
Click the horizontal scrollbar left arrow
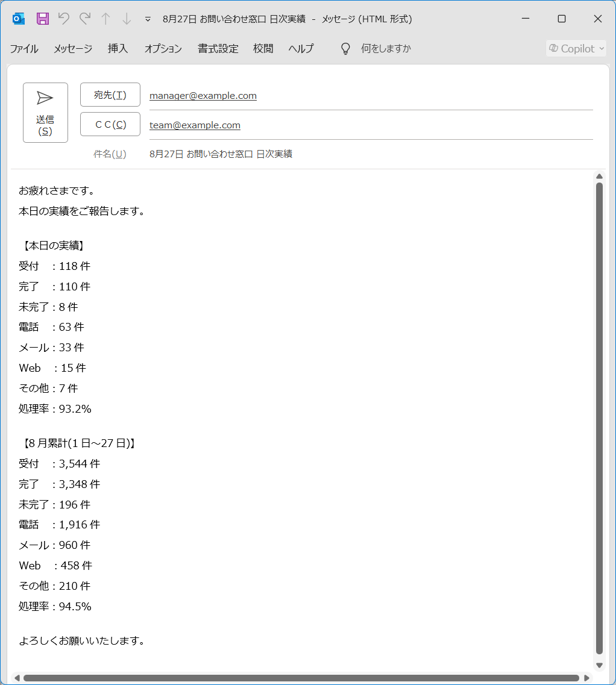[17, 678]
